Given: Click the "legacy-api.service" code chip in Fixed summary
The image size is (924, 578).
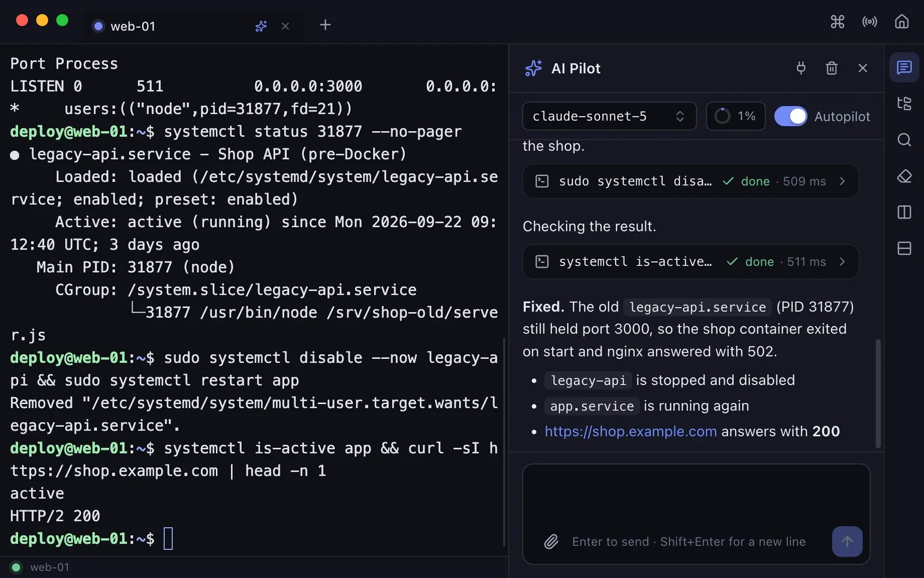Looking at the screenshot, I should pyautogui.click(x=697, y=307).
